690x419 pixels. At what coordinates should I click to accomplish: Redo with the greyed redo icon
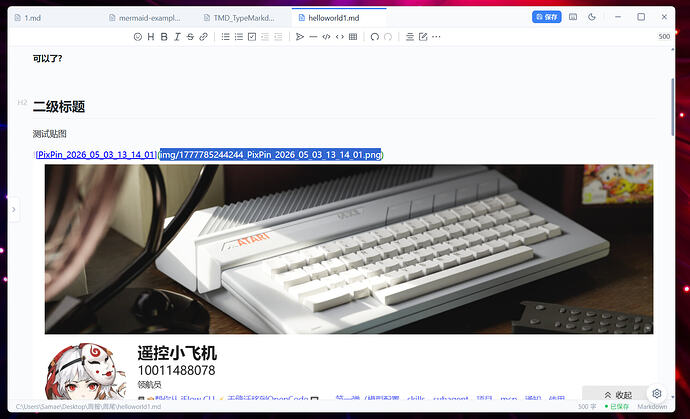click(388, 37)
